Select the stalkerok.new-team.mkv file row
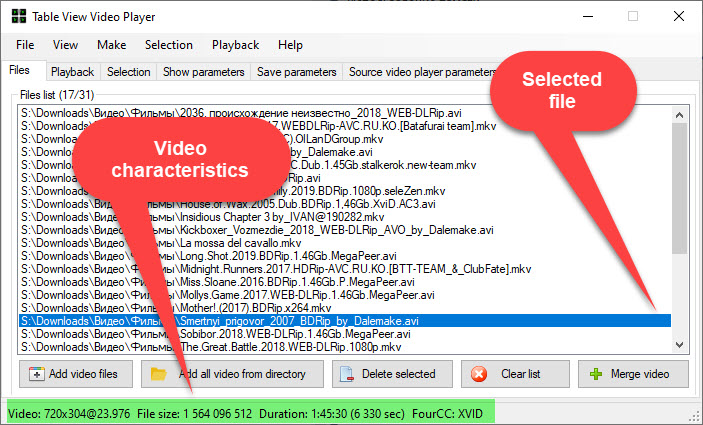The height and width of the screenshot is (425, 703). (344, 165)
